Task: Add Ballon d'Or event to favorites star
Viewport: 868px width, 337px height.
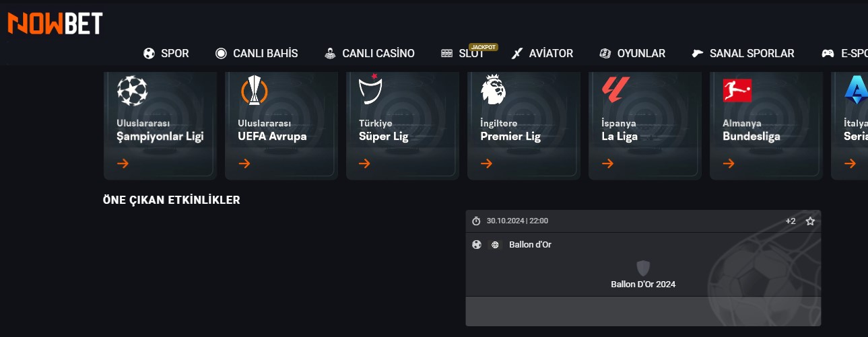Action: pos(810,221)
